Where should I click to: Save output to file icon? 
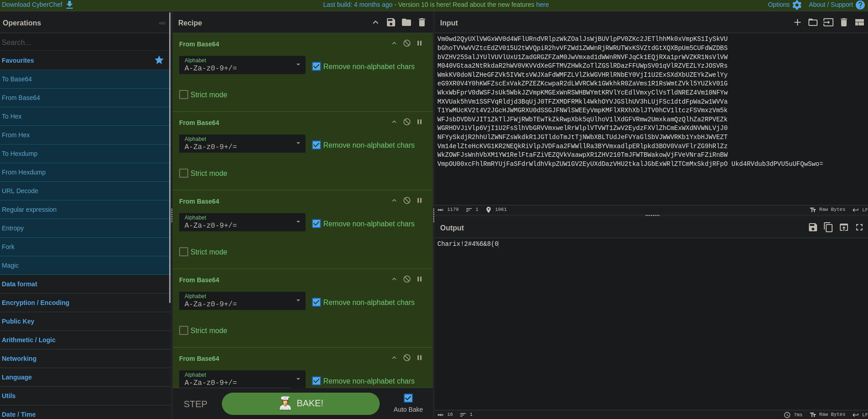pyautogui.click(x=813, y=227)
